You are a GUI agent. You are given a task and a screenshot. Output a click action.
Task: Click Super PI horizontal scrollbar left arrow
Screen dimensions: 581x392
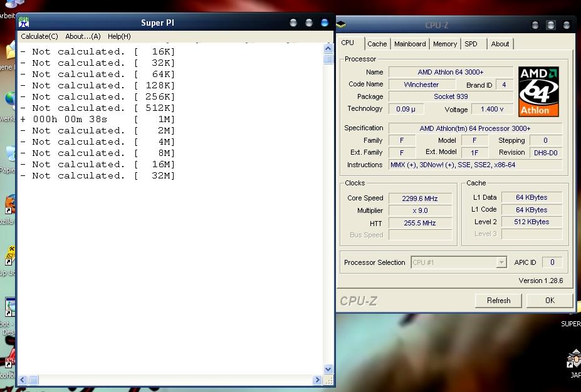23,379
